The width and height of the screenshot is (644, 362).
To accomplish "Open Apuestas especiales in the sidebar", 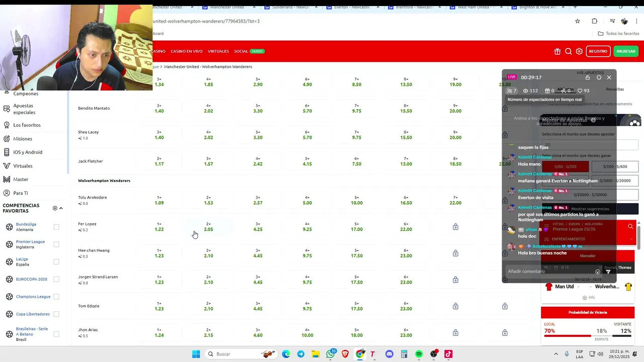I will click(24, 109).
